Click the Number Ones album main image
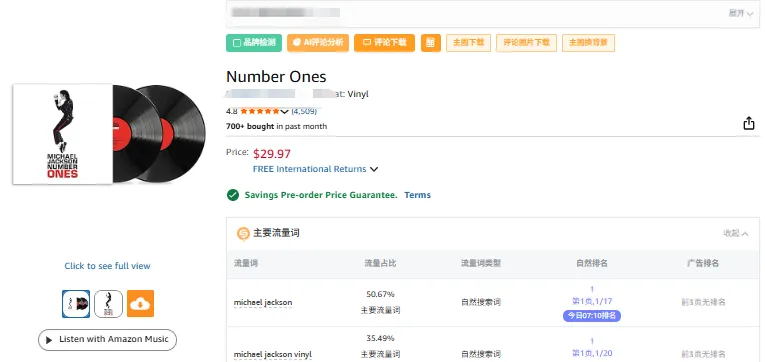765x362 pixels. click(x=109, y=134)
